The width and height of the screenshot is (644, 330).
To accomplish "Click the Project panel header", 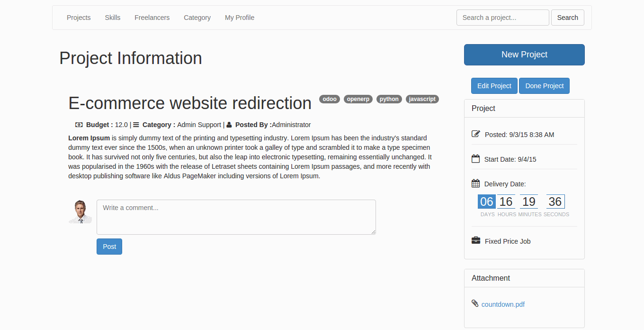I will click(524, 109).
